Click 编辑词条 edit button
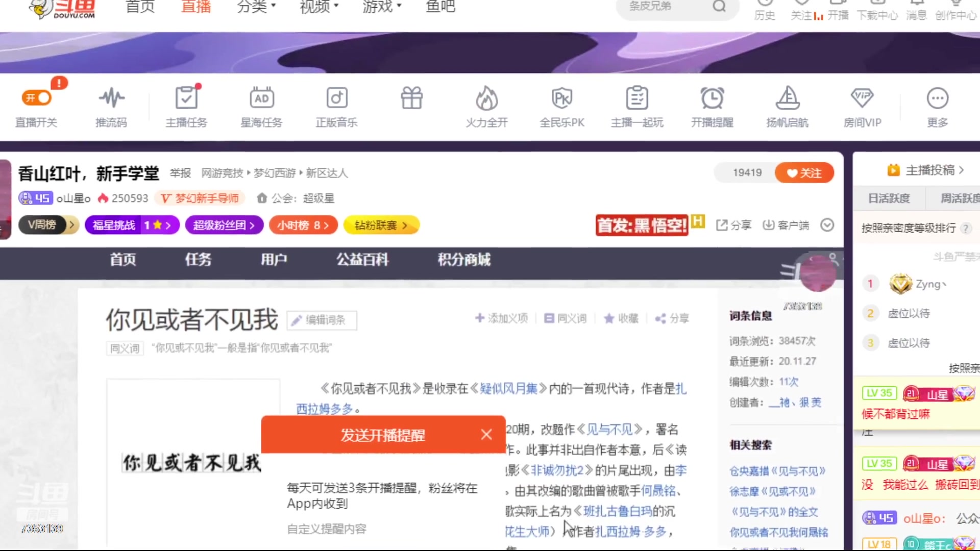Image resolution: width=980 pixels, height=551 pixels. (322, 320)
